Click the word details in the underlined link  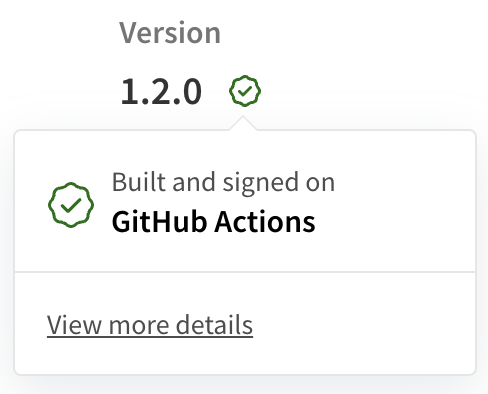(214, 325)
